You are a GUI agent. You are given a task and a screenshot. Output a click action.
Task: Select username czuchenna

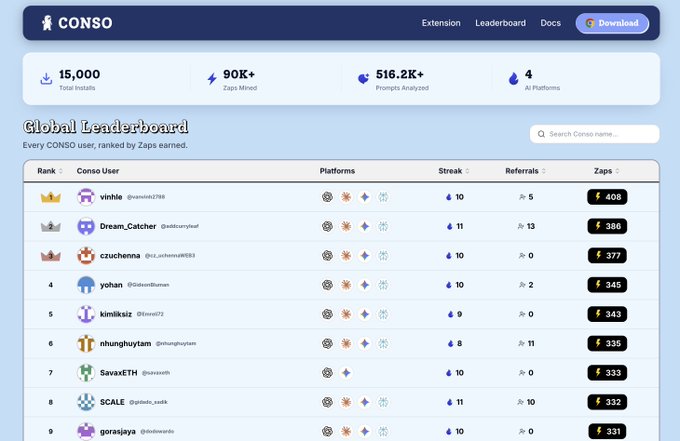(x=120, y=256)
